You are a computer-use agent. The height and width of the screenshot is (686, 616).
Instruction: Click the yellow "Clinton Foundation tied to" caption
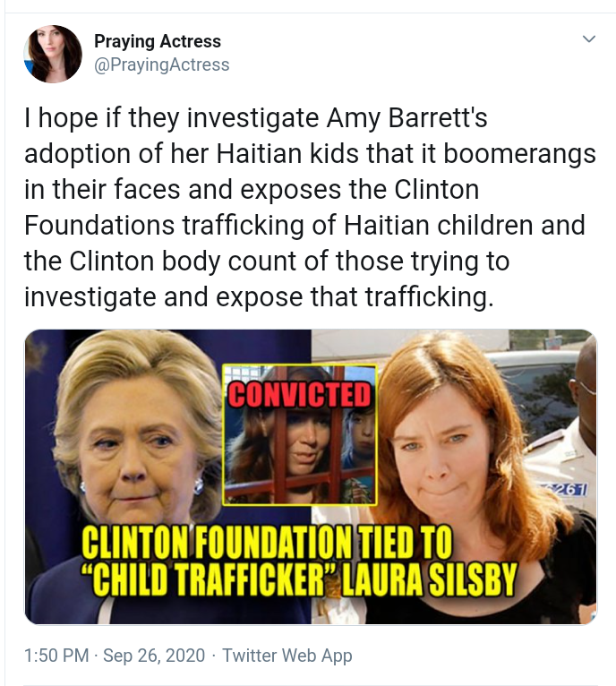pyautogui.click(x=267, y=543)
